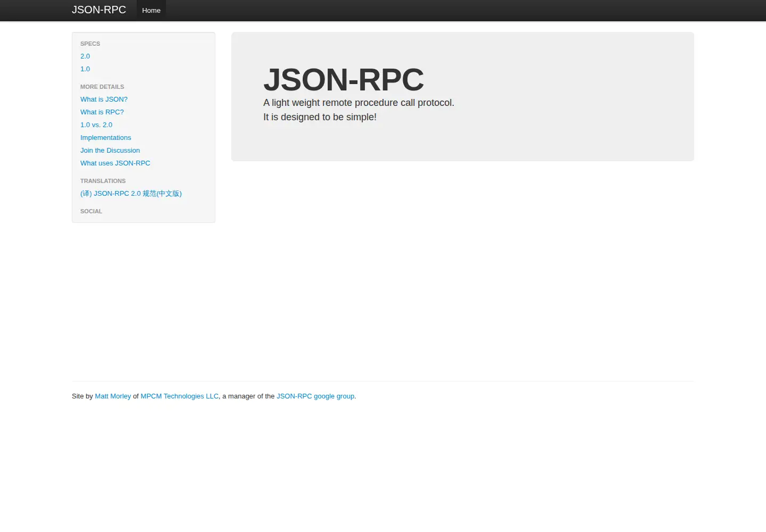Click the SOCIAL sidebar heading
This screenshot has height=532, width=766.
click(91, 211)
